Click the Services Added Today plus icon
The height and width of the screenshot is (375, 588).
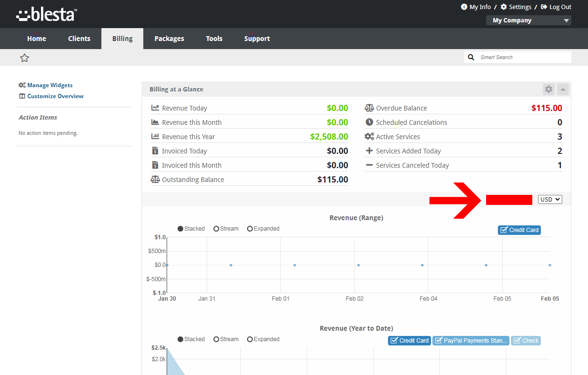pyautogui.click(x=369, y=151)
